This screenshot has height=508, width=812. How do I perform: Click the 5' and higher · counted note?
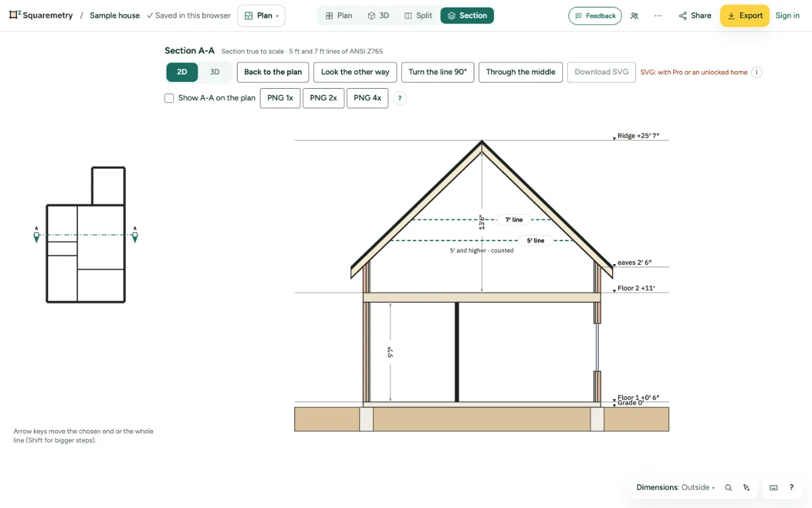[482, 251]
